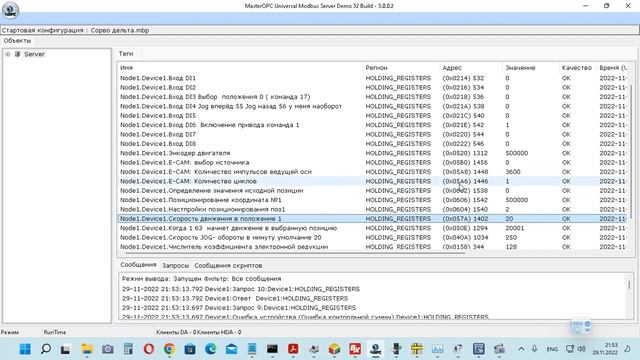Click the MasterOPC application logo in the title bar

coord(10,10)
